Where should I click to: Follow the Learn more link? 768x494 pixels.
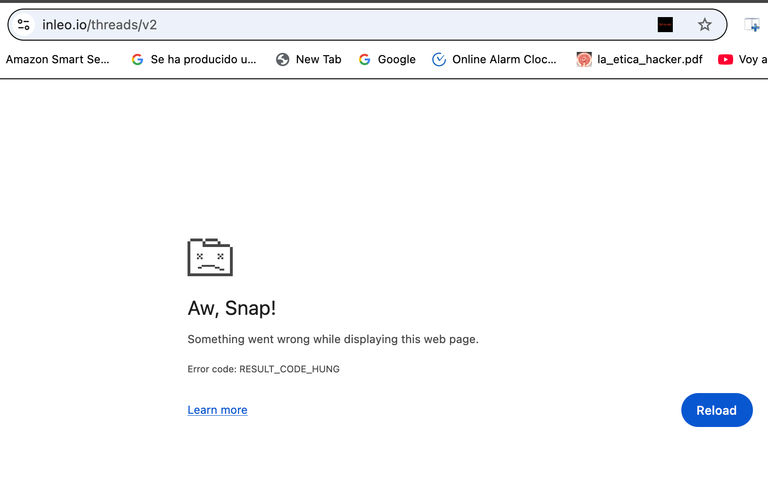(x=217, y=410)
